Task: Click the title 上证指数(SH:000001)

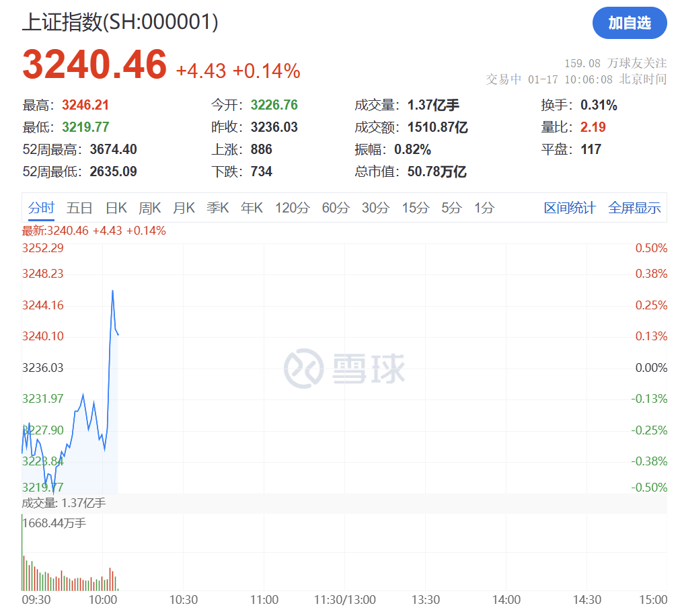Action: (x=120, y=22)
